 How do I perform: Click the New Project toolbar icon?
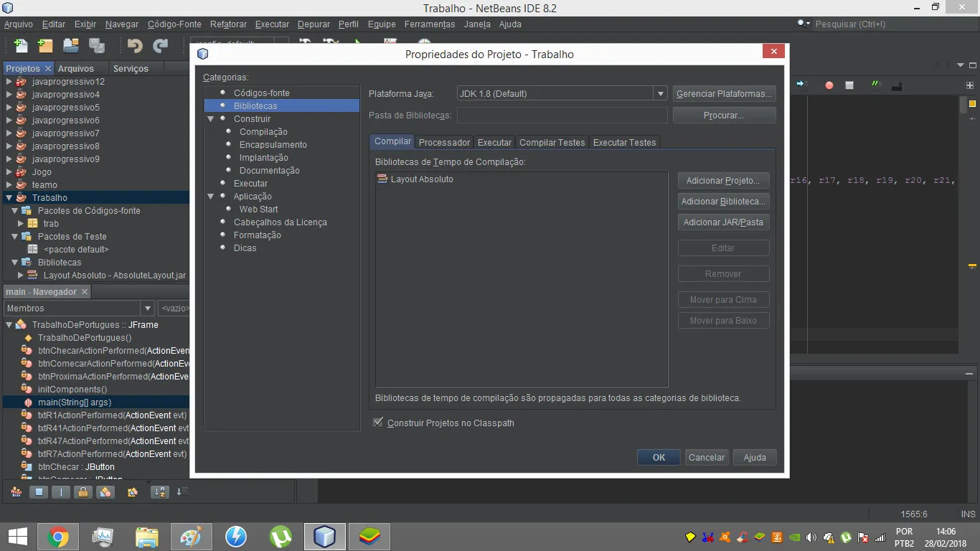point(45,46)
